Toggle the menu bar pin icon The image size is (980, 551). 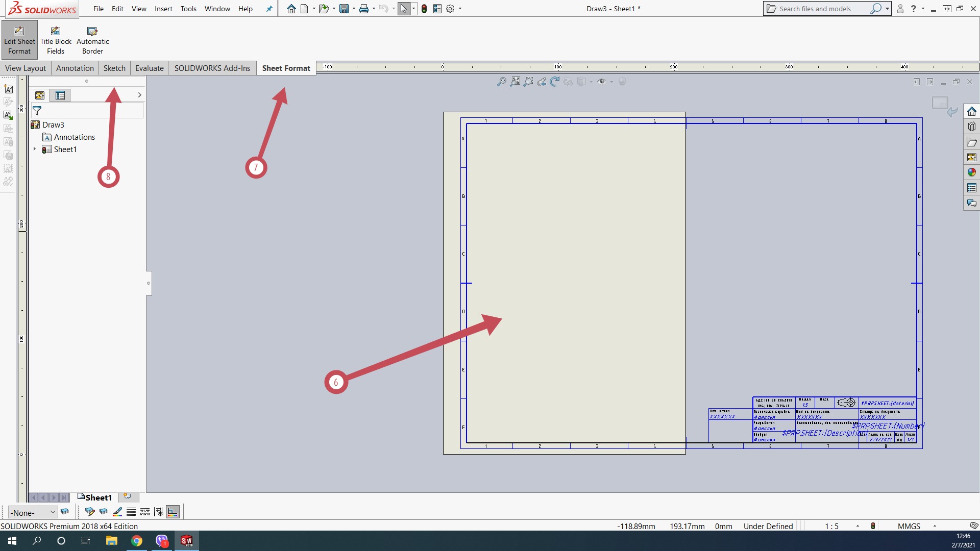click(269, 9)
